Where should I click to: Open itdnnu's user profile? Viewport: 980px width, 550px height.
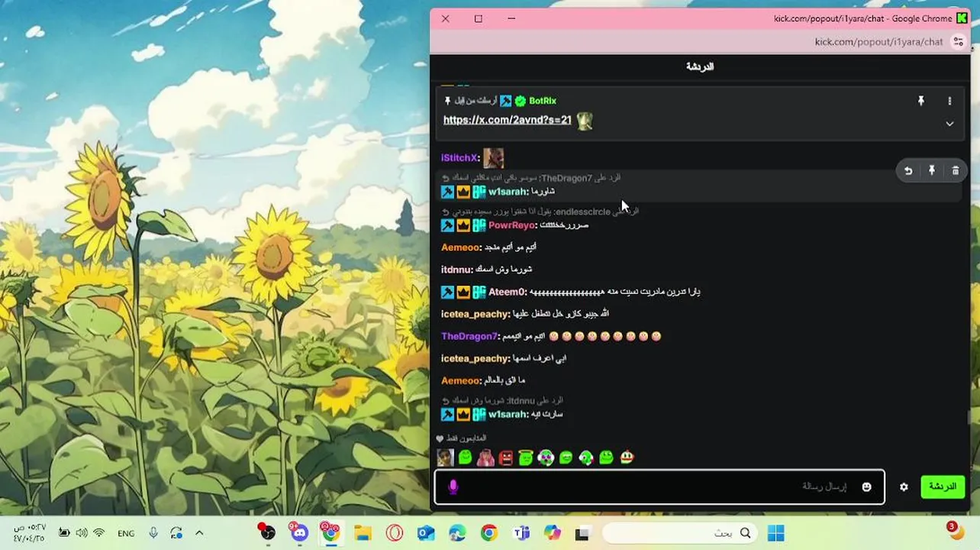coord(456,270)
